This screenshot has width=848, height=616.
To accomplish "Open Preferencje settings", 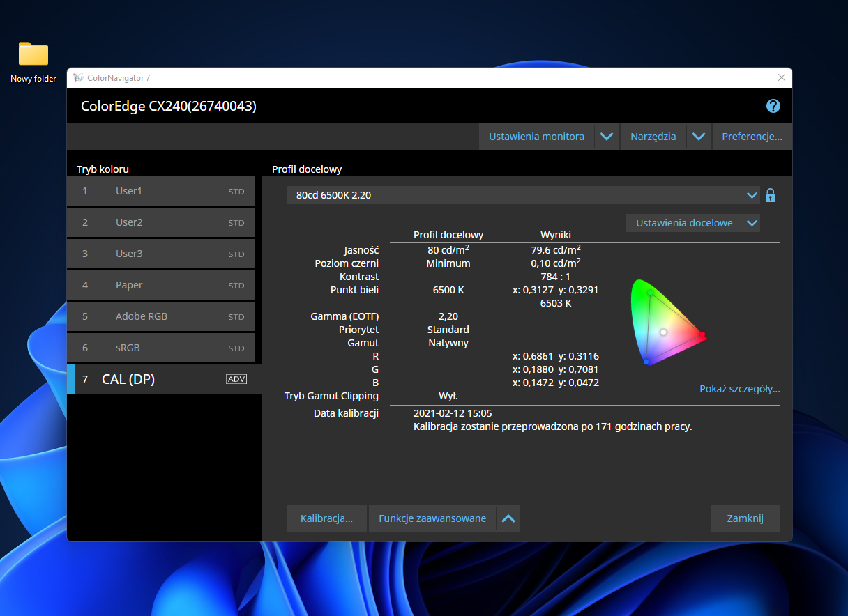I will pyautogui.click(x=752, y=137).
